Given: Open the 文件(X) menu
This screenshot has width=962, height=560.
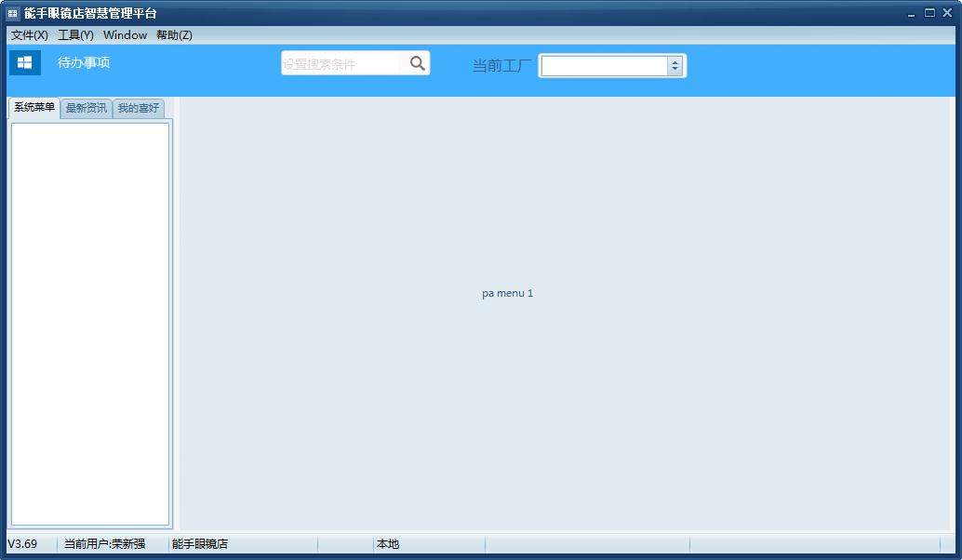Looking at the screenshot, I should pos(29,35).
